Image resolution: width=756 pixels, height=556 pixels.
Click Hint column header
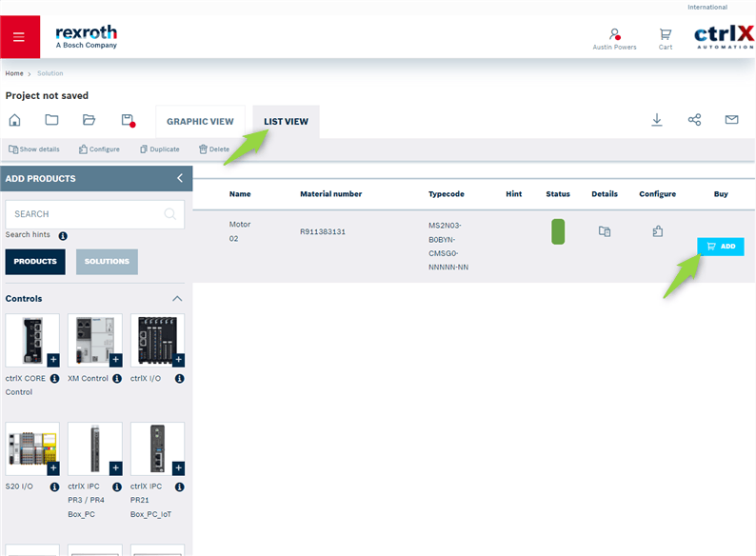pyautogui.click(x=514, y=194)
